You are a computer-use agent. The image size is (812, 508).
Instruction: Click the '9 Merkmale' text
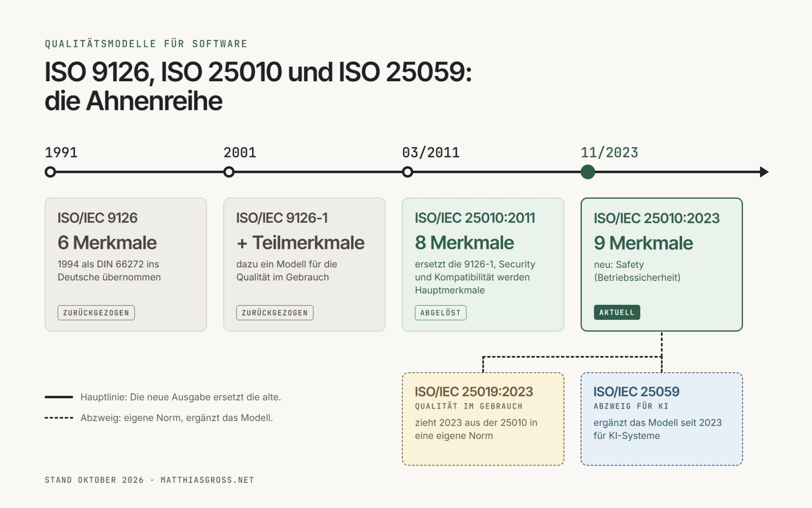pyautogui.click(x=643, y=243)
